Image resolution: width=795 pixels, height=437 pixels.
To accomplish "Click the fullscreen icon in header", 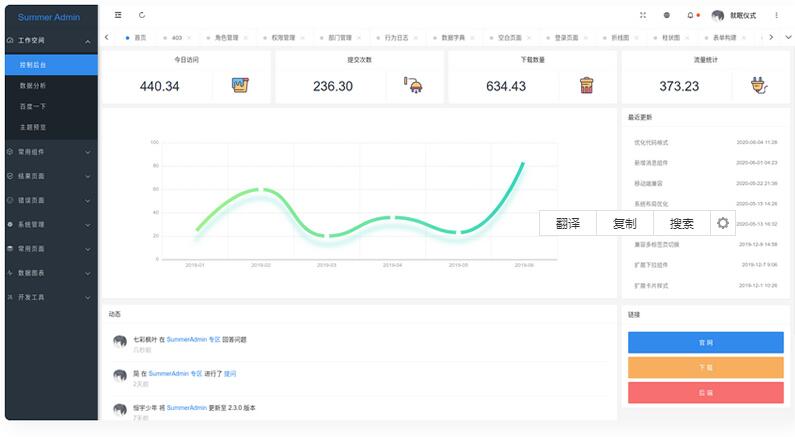I will pos(643,15).
